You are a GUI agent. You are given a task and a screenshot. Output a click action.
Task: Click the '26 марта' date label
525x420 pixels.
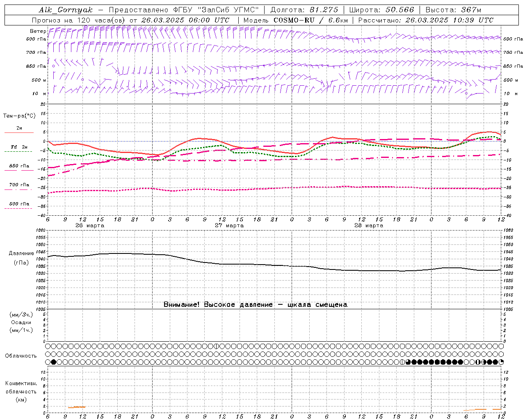click(90, 226)
